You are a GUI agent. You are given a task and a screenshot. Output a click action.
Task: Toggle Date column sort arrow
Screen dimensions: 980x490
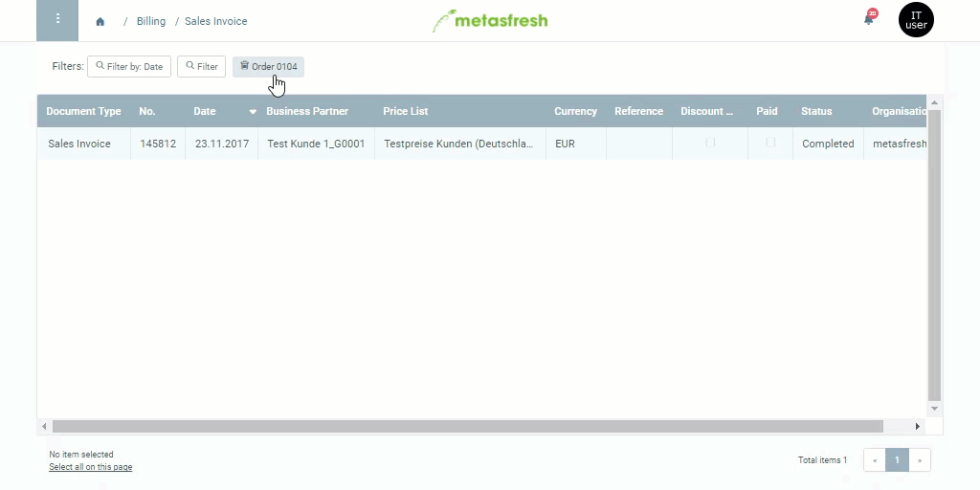pyautogui.click(x=253, y=112)
